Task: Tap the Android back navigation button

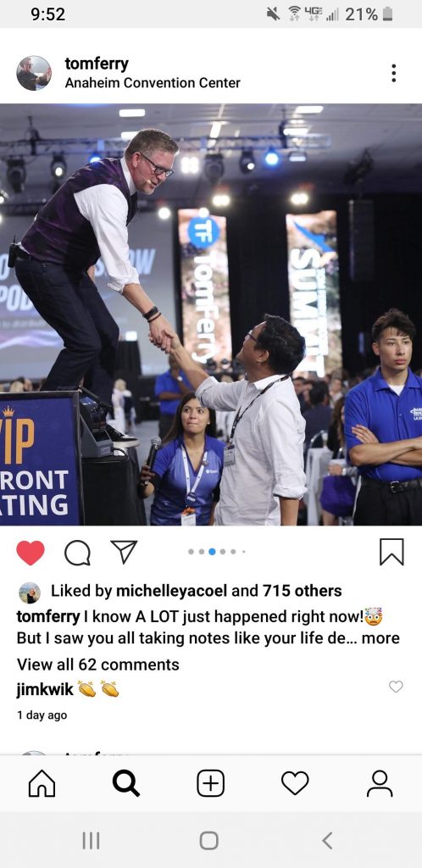Action: tap(327, 840)
